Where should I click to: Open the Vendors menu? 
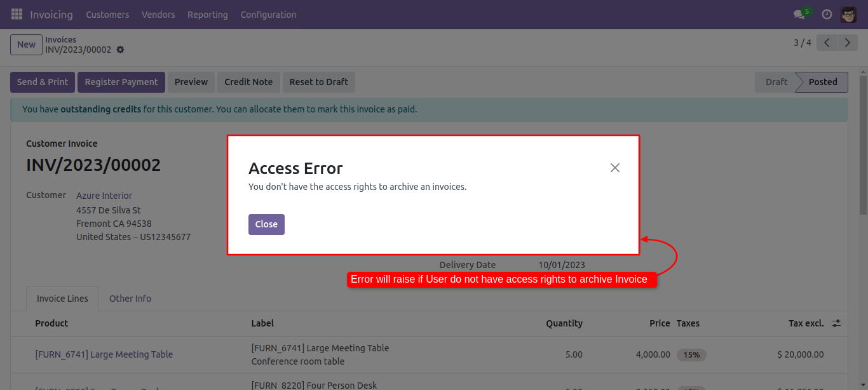tap(158, 14)
